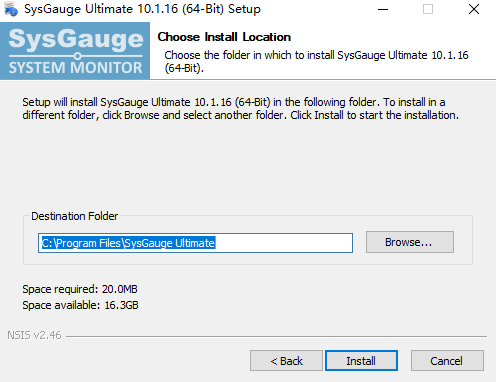Click the Space required 20.0MB text
The width and height of the screenshot is (496, 382).
(x=80, y=289)
